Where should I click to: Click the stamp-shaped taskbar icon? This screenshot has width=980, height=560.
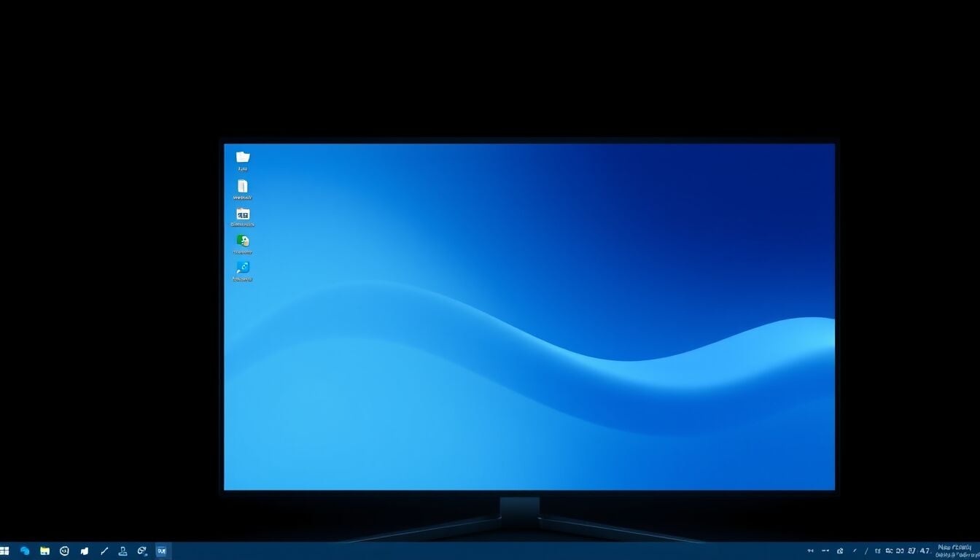point(123,551)
